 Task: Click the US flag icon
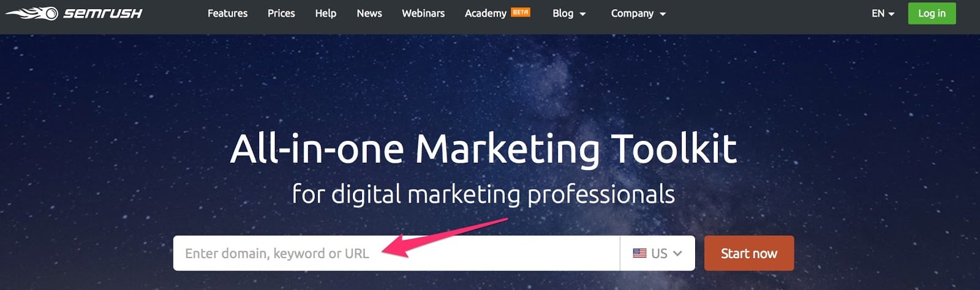tap(639, 253)
